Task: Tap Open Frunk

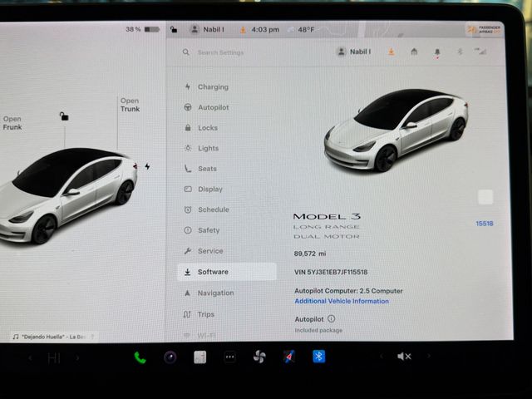Action: coord(12,123)
